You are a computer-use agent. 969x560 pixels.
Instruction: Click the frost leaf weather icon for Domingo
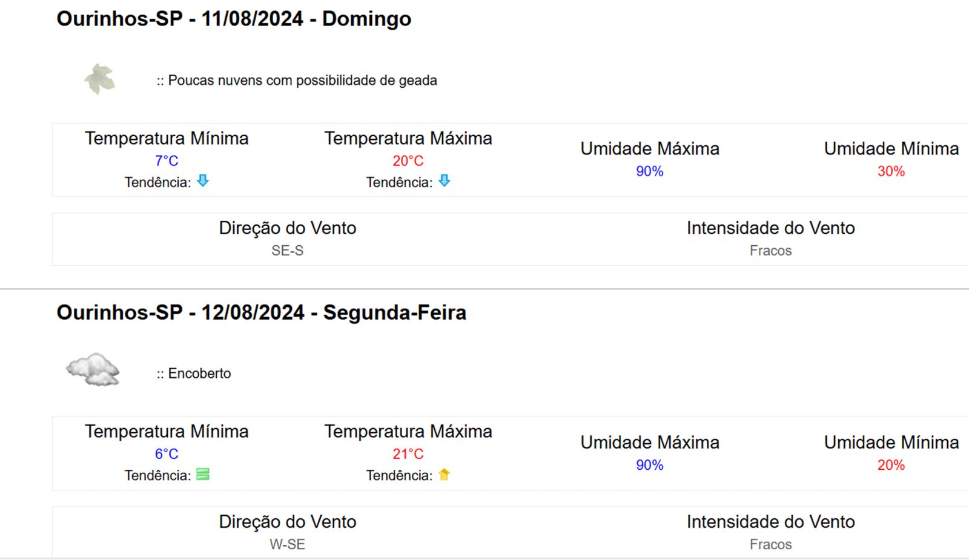[100, 79]
